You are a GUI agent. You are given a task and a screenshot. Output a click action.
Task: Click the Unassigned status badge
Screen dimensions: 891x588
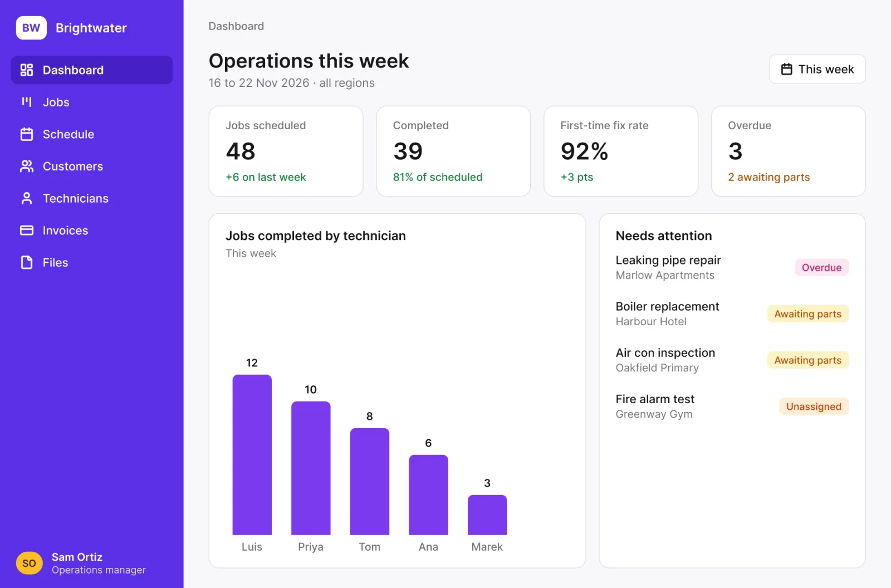click(814, 406)
